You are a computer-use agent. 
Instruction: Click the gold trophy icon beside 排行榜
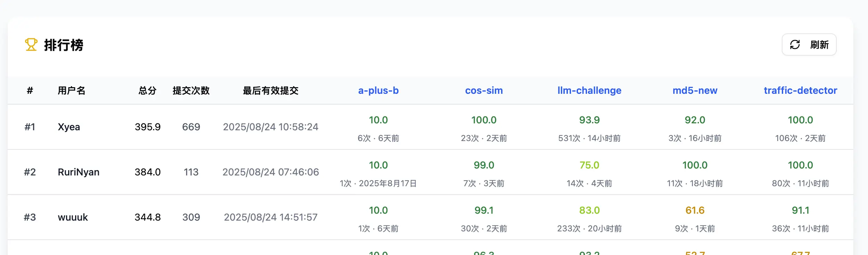31,45
